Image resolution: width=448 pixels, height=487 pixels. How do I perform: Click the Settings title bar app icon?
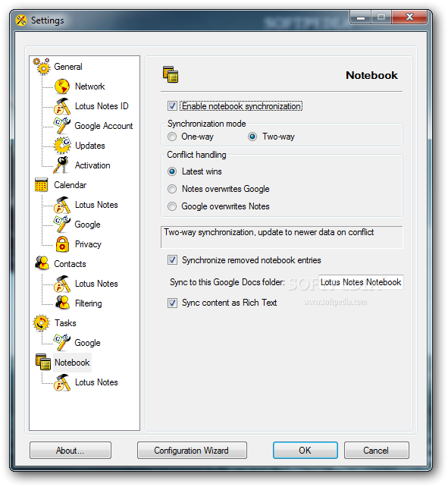[21, 20]
